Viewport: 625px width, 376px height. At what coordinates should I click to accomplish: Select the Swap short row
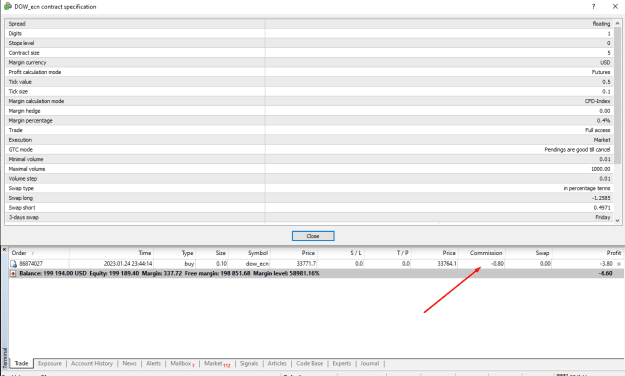[x=309, y=208]
